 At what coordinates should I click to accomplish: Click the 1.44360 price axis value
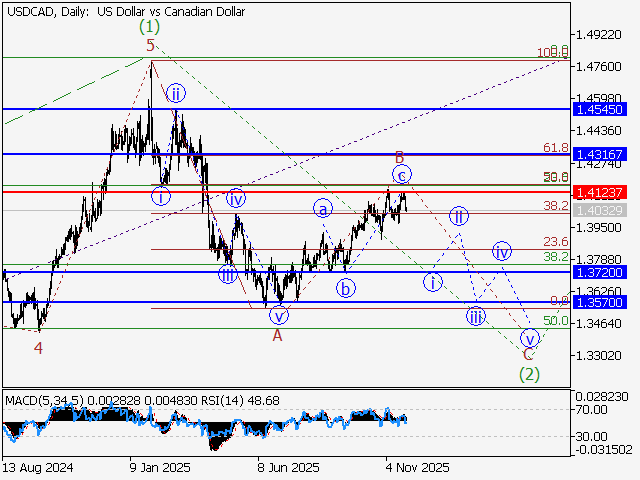coord(598,131)
